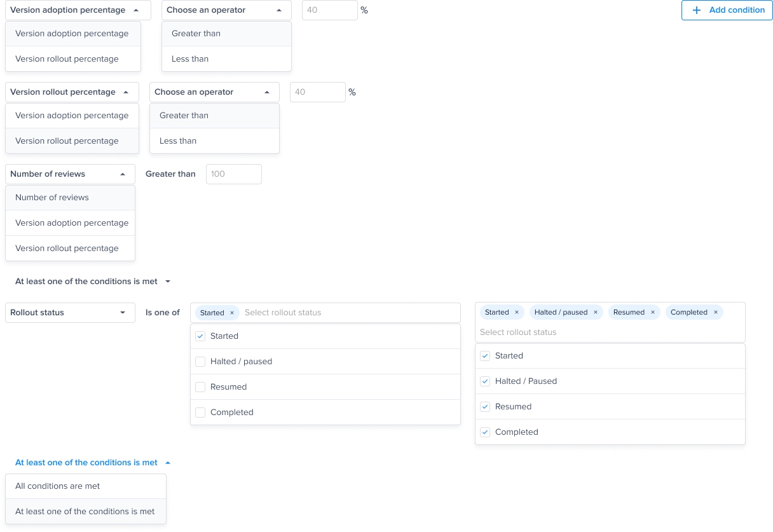
Task: Choose Number of reviews in the open list
Action: 52,198
